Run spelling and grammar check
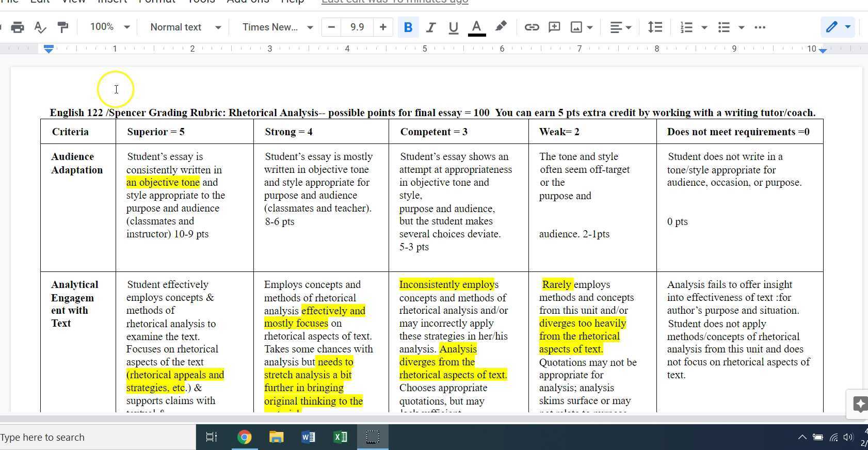 pos(40,27)
